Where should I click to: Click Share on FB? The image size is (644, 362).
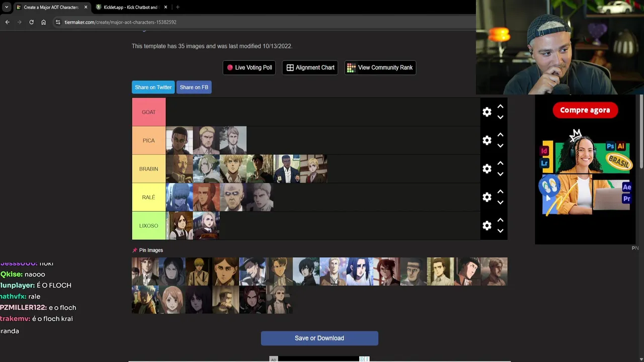click(x=194, y=87)
